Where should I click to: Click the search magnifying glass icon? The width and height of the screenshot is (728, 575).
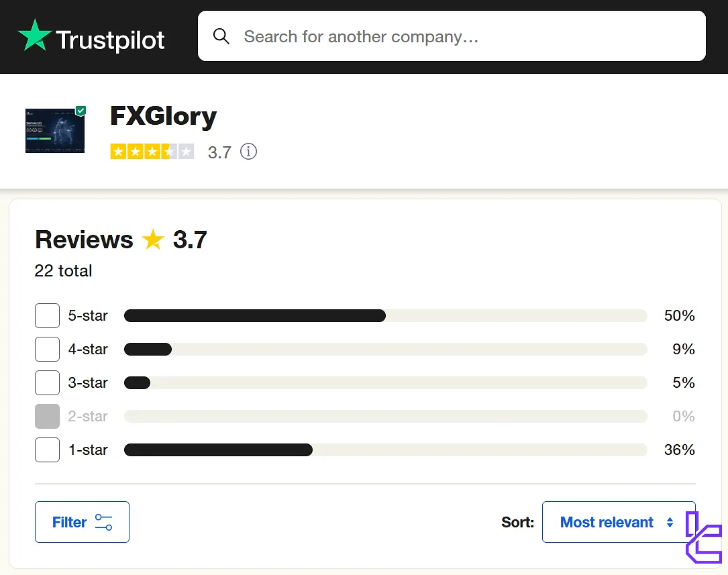221,36
